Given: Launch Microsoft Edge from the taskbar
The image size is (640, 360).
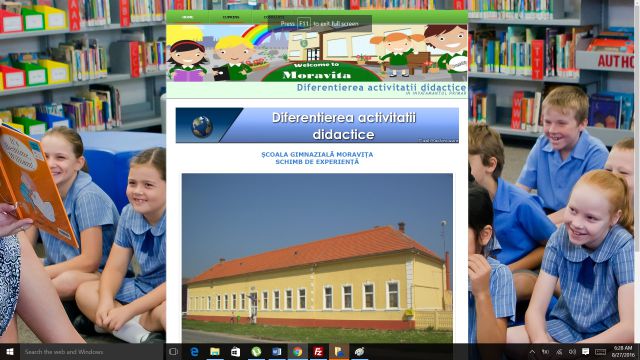Looking at the screenshot, I should [194, 352].
